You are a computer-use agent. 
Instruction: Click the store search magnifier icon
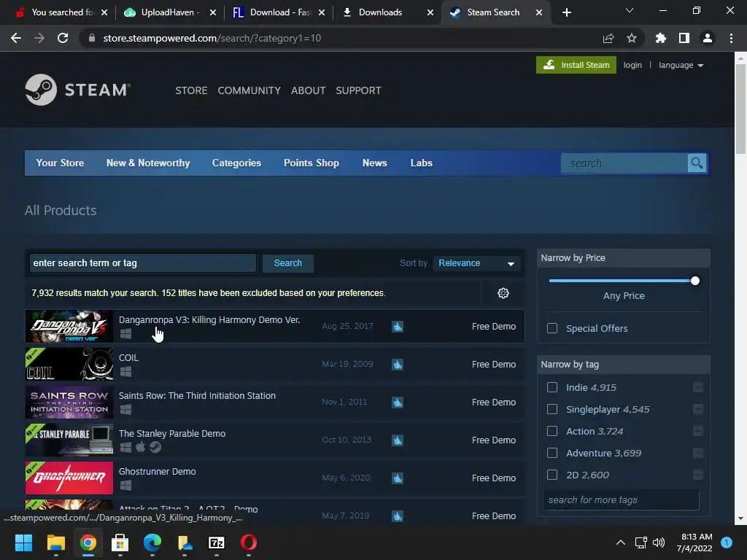pyautogui.click(x=697, y=163)
